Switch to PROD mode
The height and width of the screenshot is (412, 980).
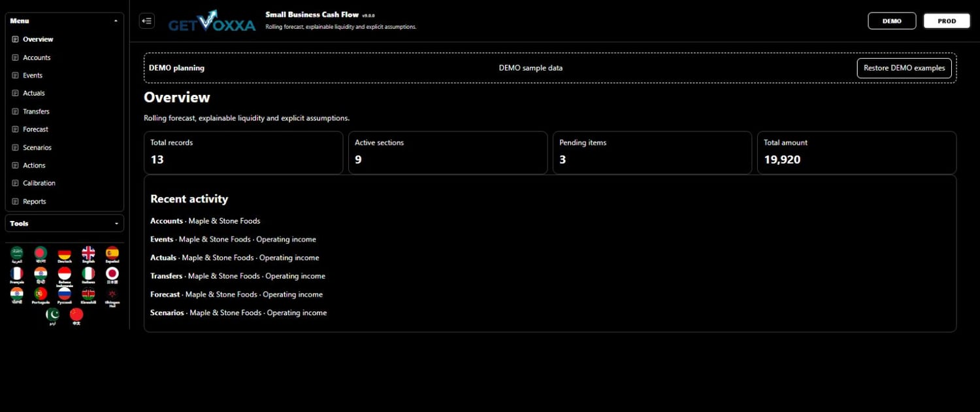click(x=947, y=21)
